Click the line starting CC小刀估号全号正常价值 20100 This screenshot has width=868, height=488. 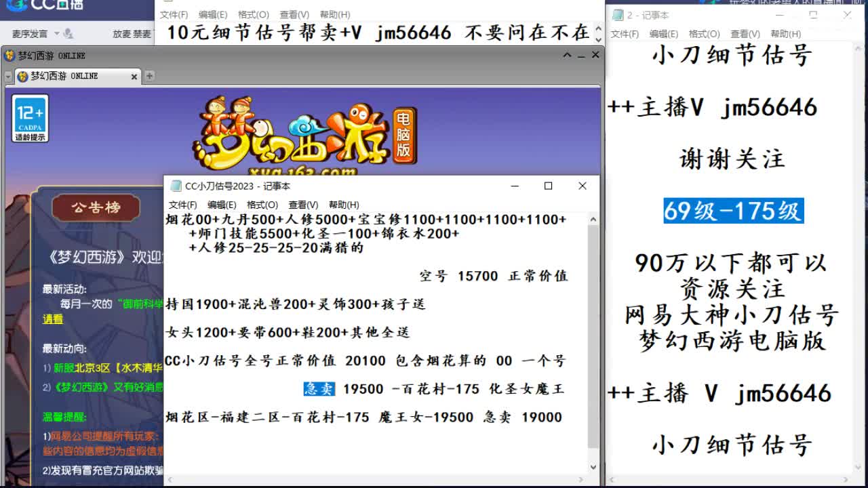point(366,361)
